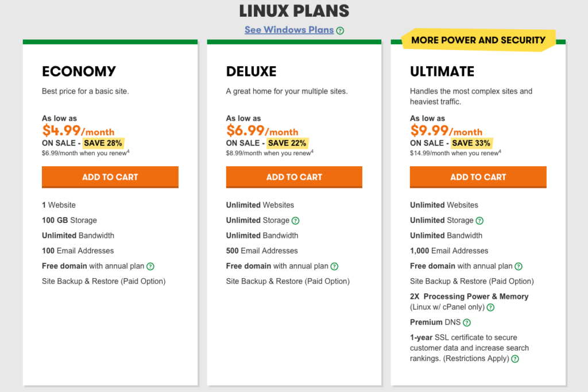The width and height of the screenshot is (588, 392).
Task: Click SSL certificate Restrictions Apply help icon
Action: (x=515, y=359)
